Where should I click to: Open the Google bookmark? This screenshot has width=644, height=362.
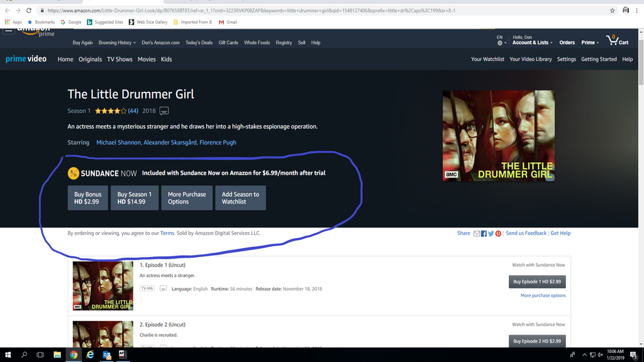pyautogui.click(x=71, y=22)
